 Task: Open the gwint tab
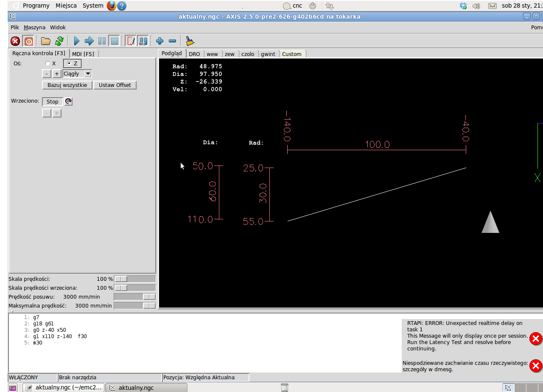pos(268,54)
